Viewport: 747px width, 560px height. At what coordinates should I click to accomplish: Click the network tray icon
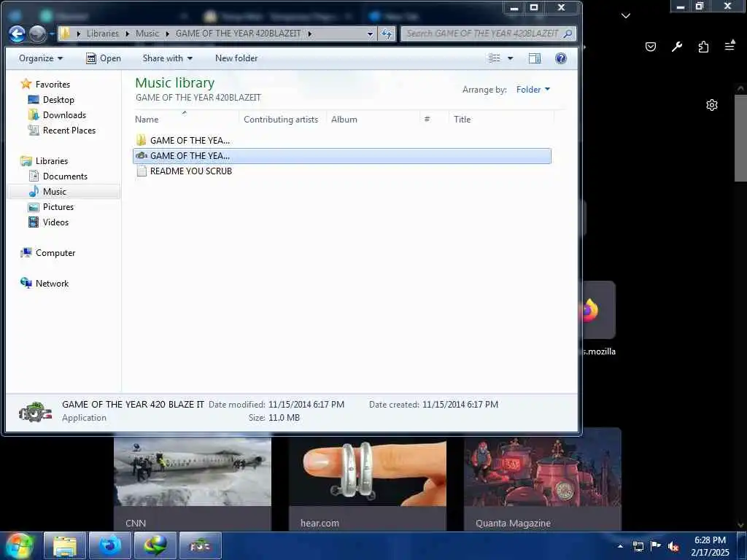638,546
